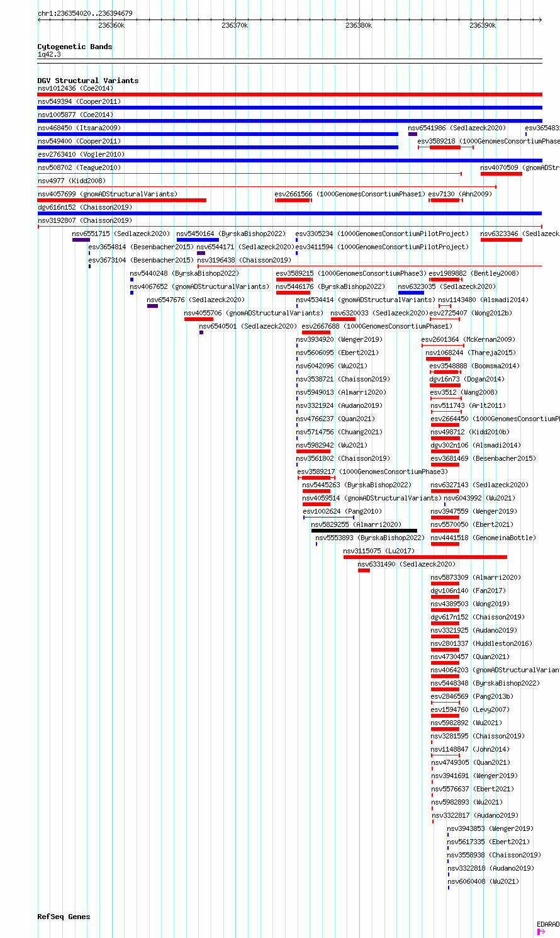Click the esv3512 (Wang2008) label
Screen dimensions: 560x938
[x=464, y=392]
